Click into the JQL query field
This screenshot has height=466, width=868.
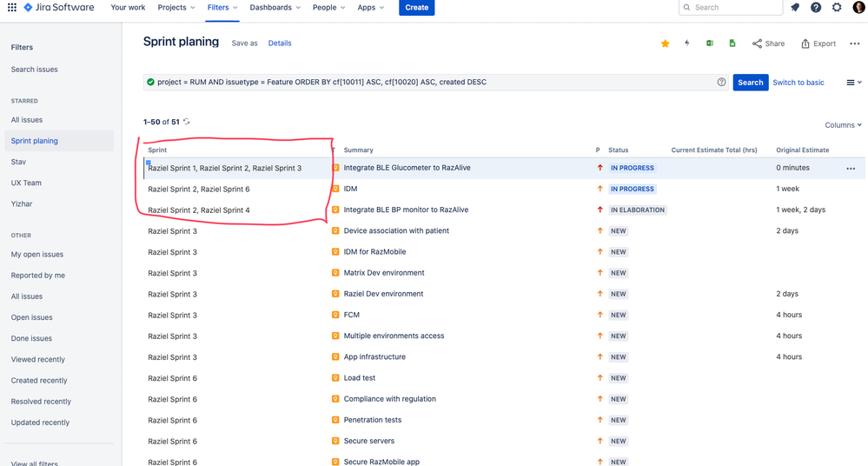(x=435, y=82)
